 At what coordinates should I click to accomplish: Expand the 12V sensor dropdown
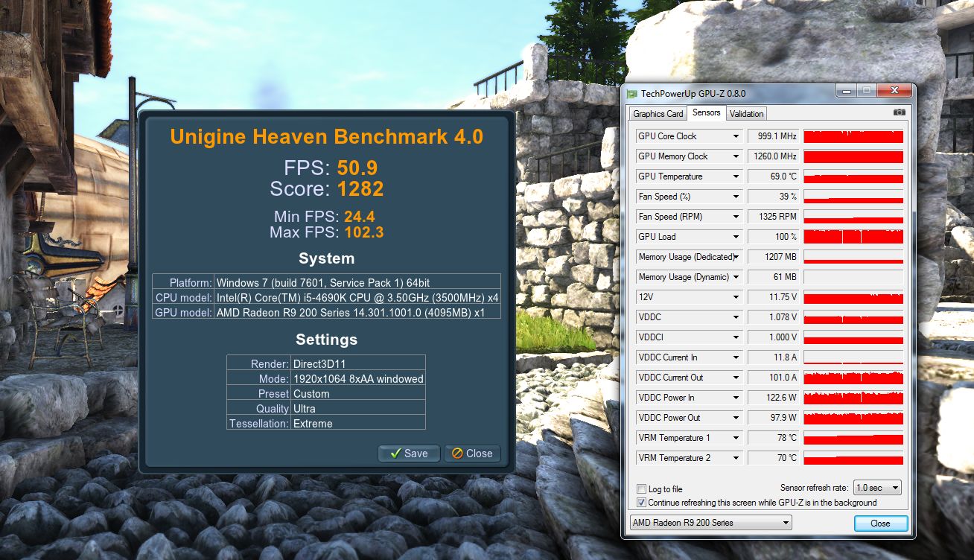pyautogui.click(x=736, y=297)
